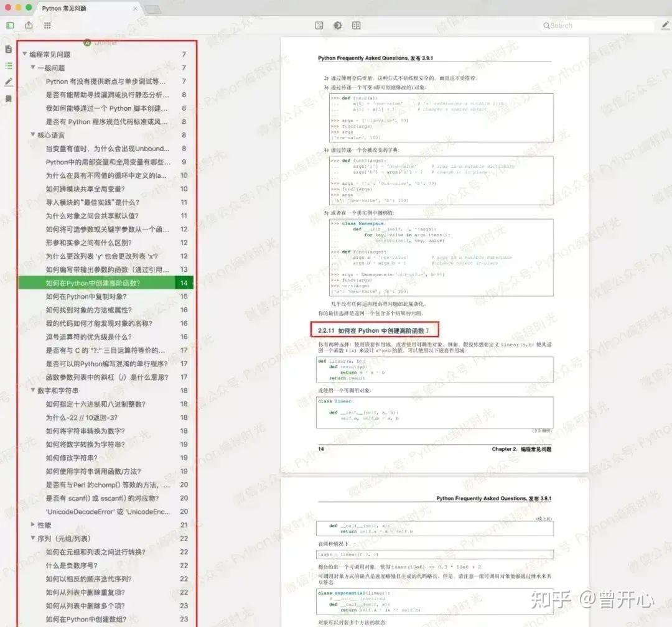Click page heading '2.2.11 如何在 Python 中创建高阶函数？'
This screenshot has width=672, height=627.
[x=373, y=330]
